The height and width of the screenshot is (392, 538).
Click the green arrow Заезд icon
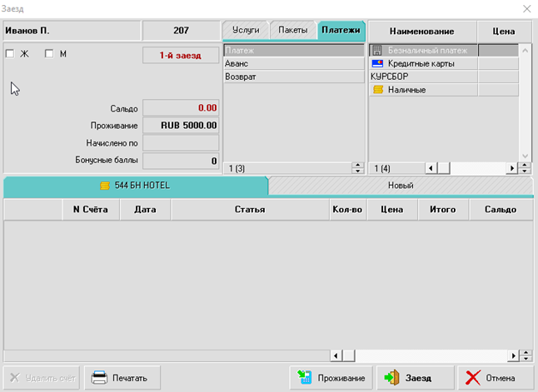pyautogui.click(x=391, y=378)
